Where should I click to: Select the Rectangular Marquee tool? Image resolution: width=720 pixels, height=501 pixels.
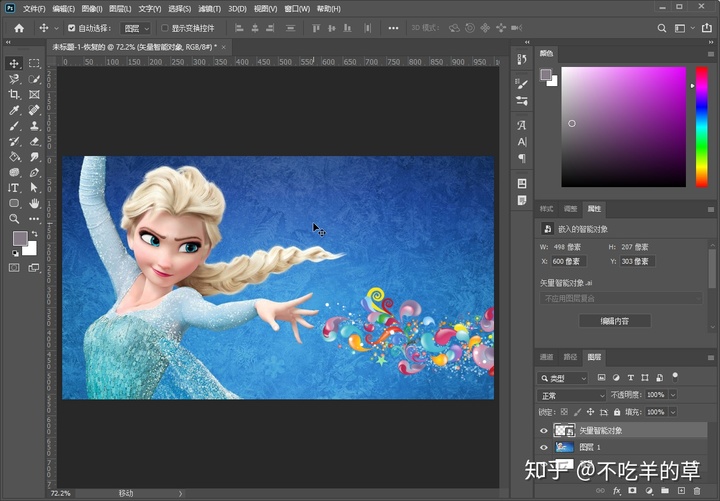[34, 63]
